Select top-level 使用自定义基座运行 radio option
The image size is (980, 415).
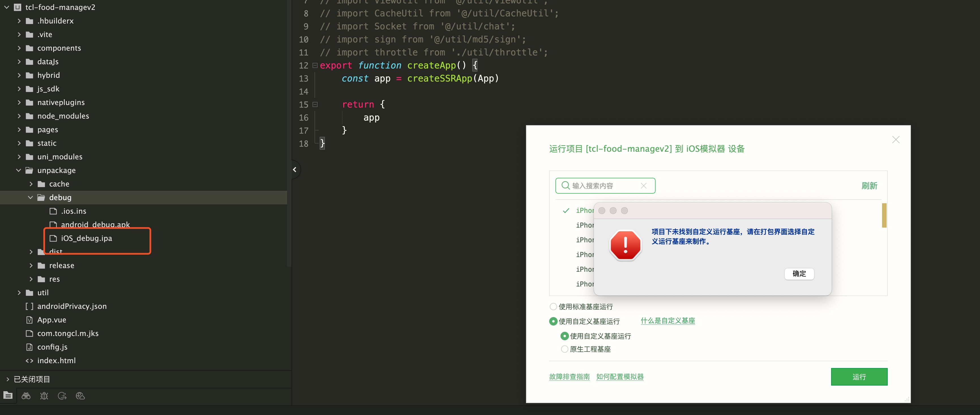(x=553, y=321)
